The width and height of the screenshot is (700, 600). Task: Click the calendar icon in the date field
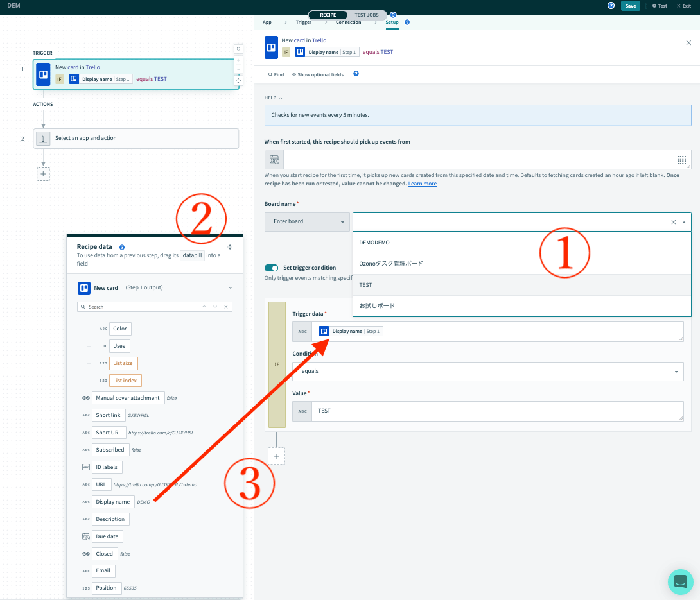point(274,160)
